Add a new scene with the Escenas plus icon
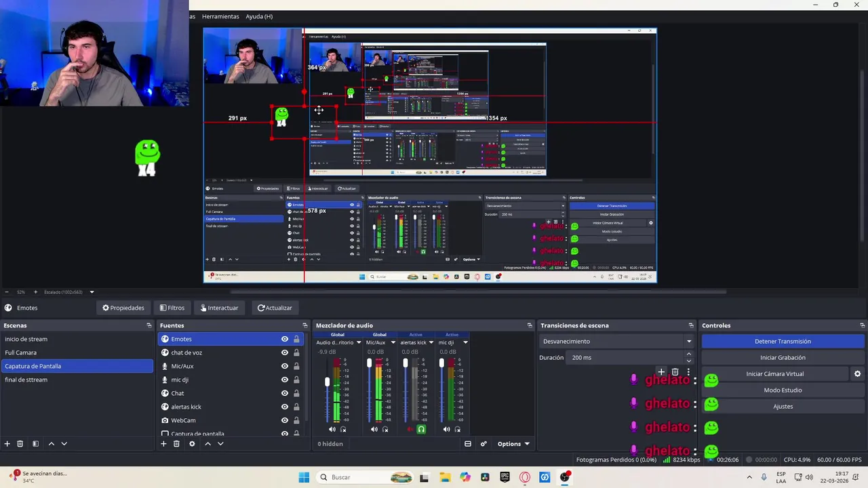Image resolution: width=868 pixels, height=488 pixels. [7, 444]
